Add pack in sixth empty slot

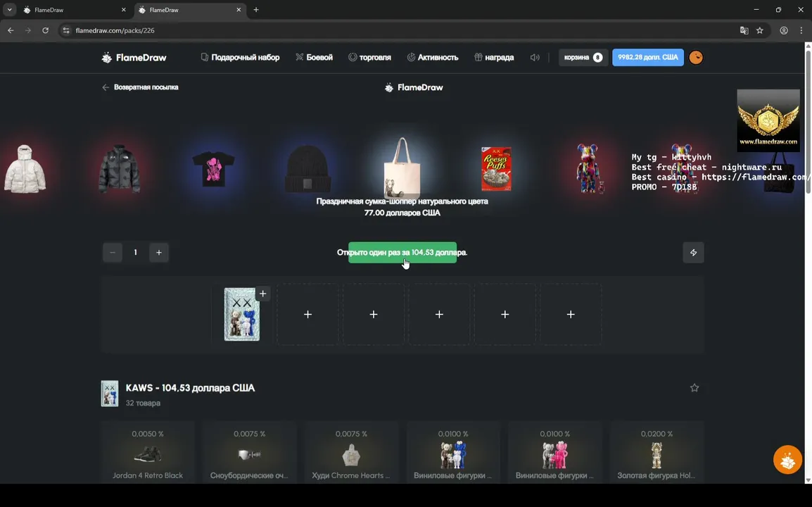pos(571,314)
